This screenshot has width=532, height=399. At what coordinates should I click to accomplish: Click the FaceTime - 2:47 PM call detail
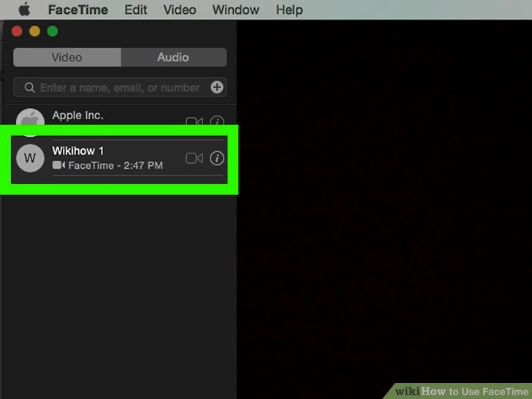coord(115,166)
